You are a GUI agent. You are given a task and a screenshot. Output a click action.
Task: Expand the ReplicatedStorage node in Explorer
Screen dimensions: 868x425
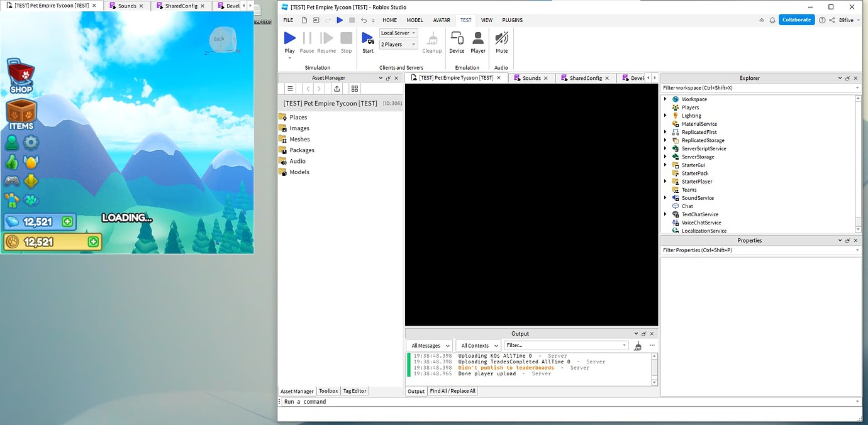[x=665, y=140]
